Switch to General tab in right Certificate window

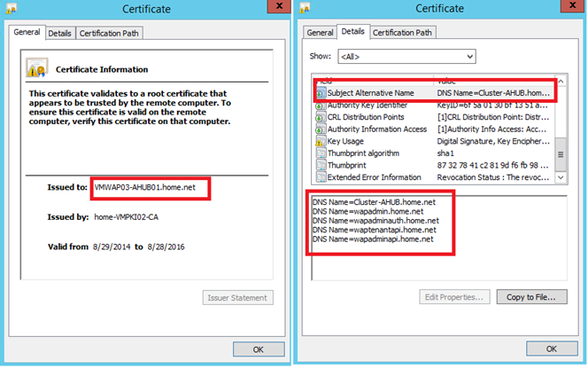[320, 32]
